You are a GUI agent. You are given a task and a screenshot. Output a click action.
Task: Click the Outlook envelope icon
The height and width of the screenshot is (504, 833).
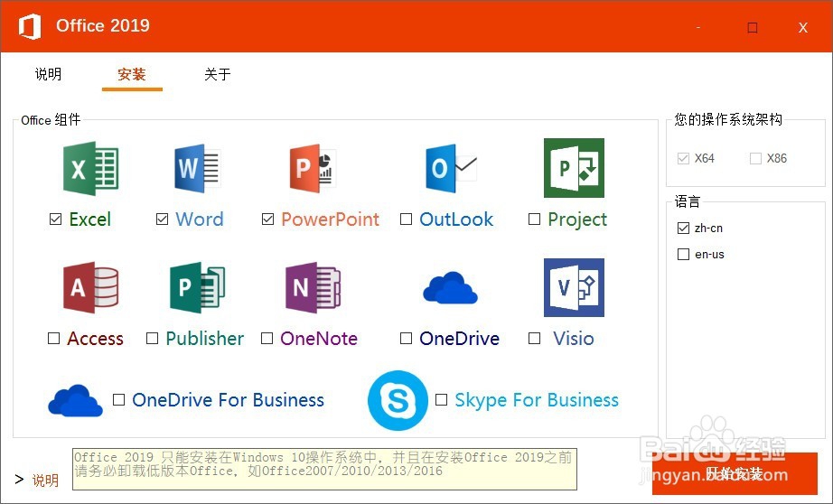pos(452,168)
